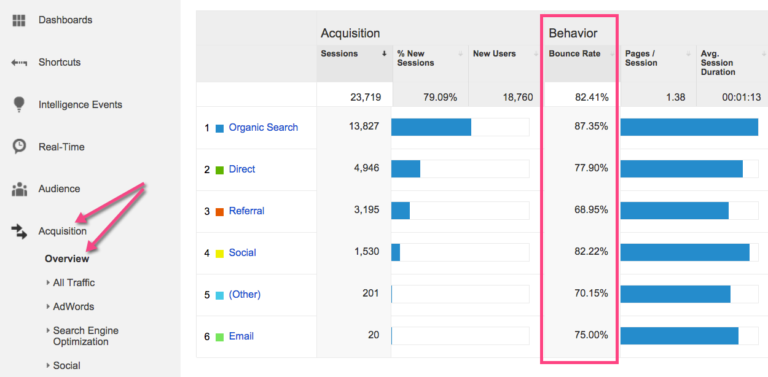The image size is (768, 377).
Task: Click the light blue (Other) color square
Action: [x=220, y=295]
